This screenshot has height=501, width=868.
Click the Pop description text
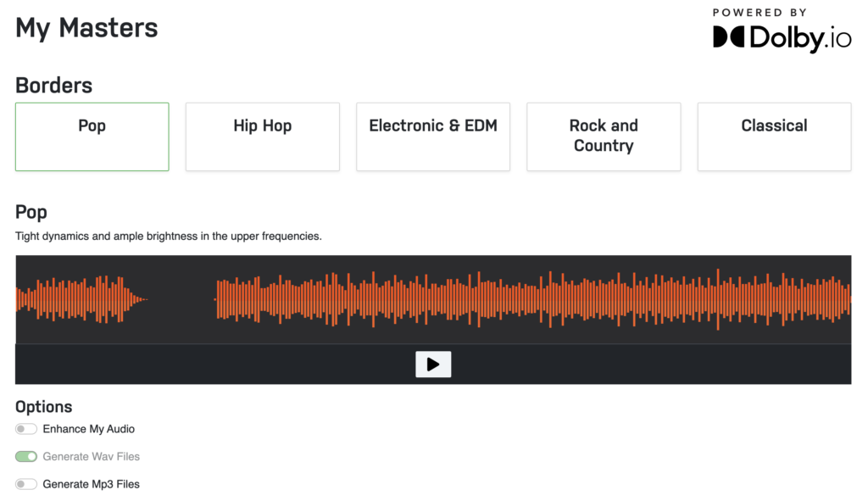click(170, 236)
